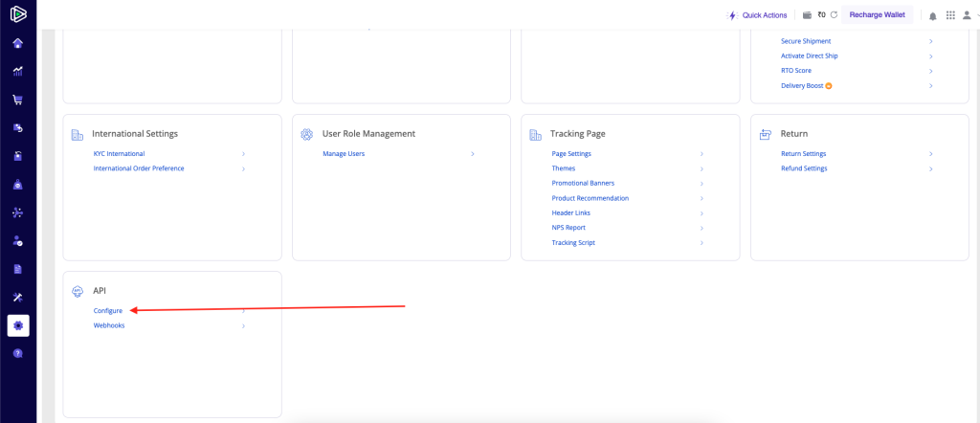980x423 pixels.
Task: Click the Recharge Wallet button
Action: (x=877, y=15)
